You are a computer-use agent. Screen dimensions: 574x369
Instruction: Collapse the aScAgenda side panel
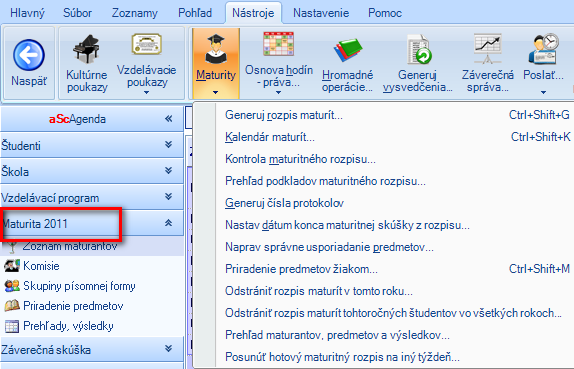click(168, 119)
